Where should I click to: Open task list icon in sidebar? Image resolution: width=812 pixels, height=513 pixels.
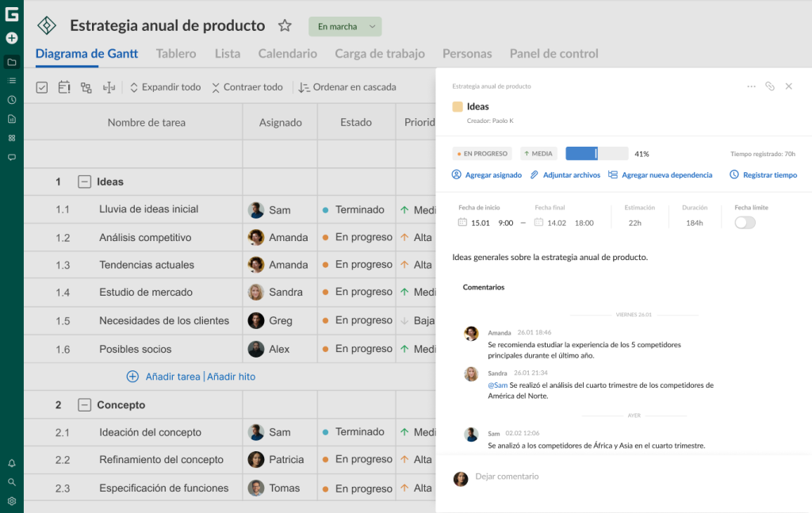click(x=11, y=81)
